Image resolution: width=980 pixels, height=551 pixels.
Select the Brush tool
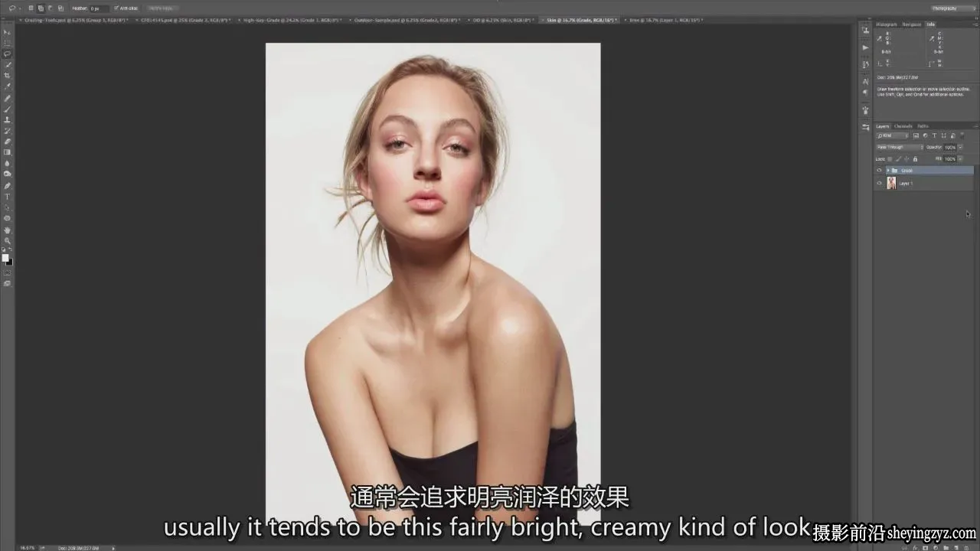[8, 109]
